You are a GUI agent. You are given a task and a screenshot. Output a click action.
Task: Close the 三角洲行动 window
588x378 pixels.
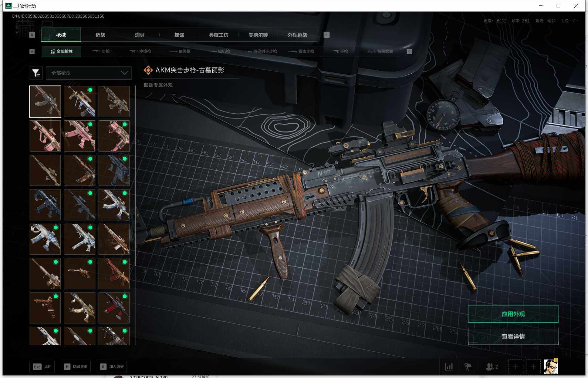coord(576,6)
